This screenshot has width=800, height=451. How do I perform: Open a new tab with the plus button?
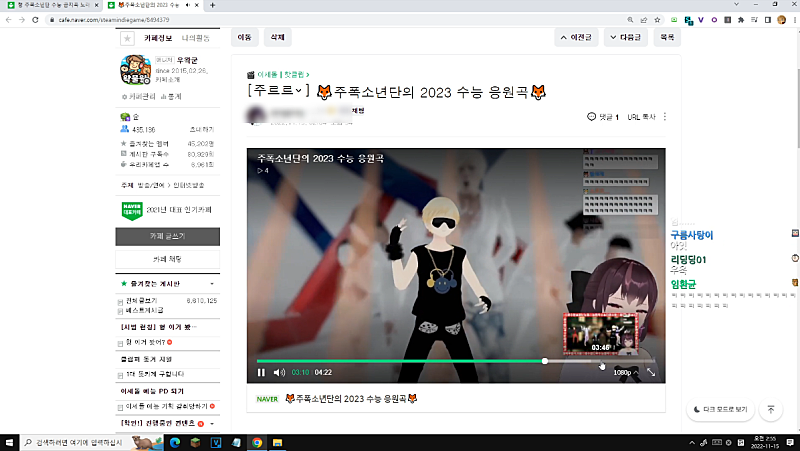click(212, 5)
